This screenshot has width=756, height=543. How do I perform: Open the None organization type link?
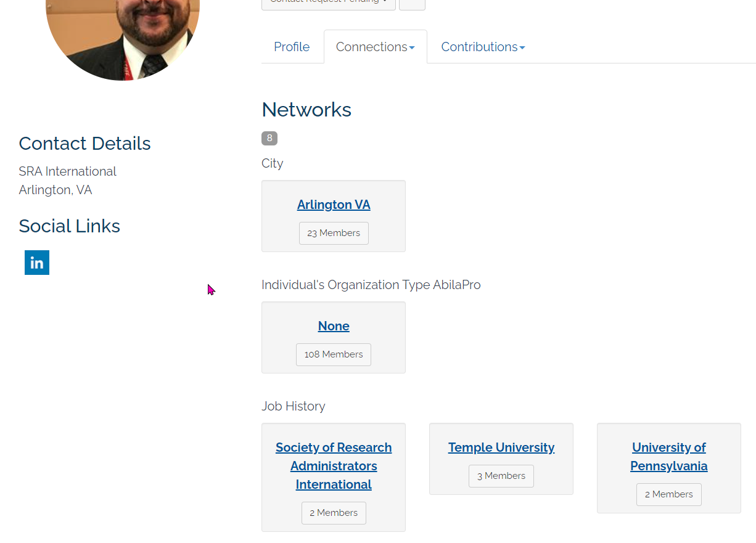tap(334, 326)
